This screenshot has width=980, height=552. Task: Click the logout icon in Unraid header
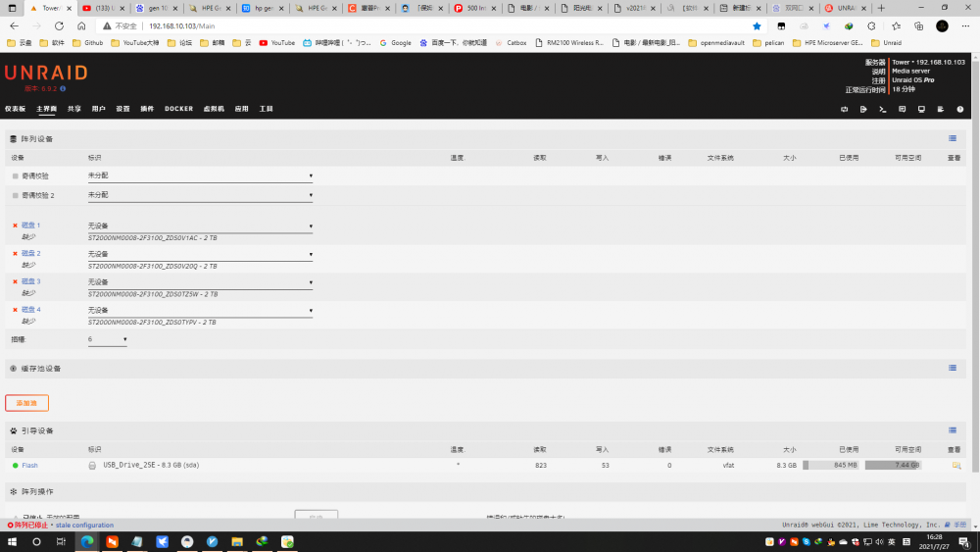click(863, 109)
